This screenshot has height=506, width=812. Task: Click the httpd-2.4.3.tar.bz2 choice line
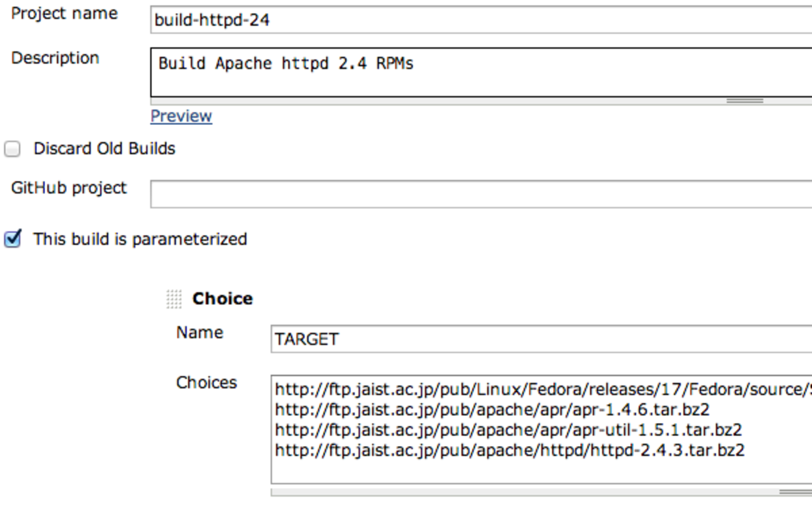tap(509, 450)
